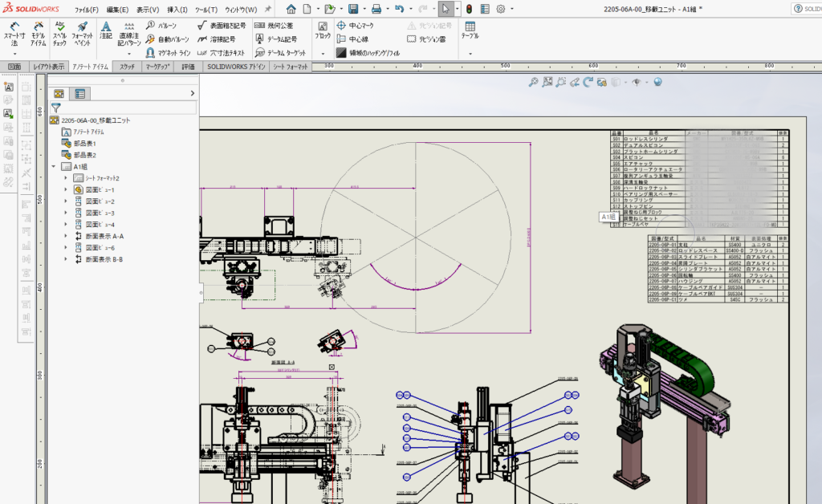Switch to the スケッチ ribbon tab
The image size is (822, 504).
point(127,67)
